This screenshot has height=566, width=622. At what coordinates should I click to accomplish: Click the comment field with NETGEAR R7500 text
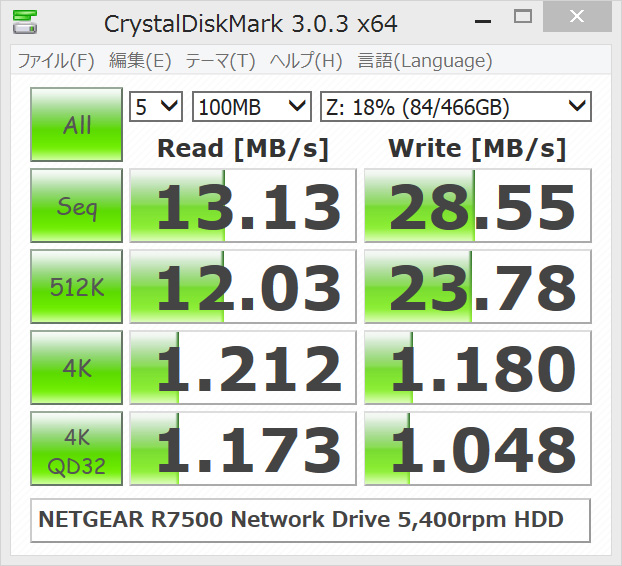[311, 520]
